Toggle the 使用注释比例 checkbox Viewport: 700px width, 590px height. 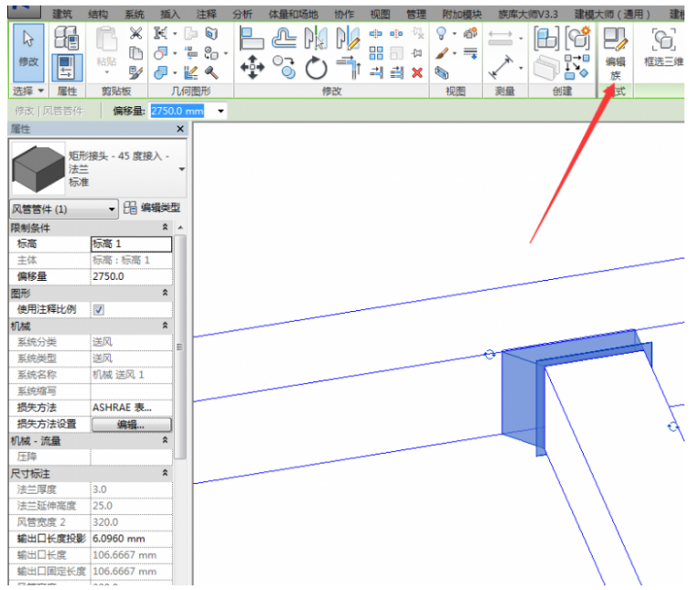click(x=99, y=309)
